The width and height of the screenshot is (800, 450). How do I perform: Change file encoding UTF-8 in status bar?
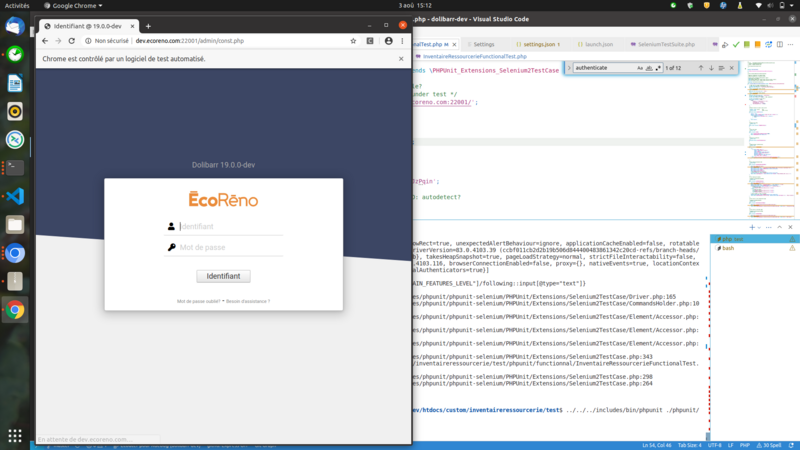pyautogui.click(x=714, y=445)
